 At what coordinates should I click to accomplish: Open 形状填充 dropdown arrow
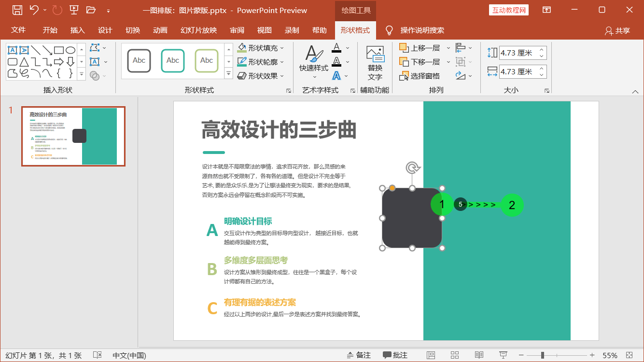pos(282,48)
